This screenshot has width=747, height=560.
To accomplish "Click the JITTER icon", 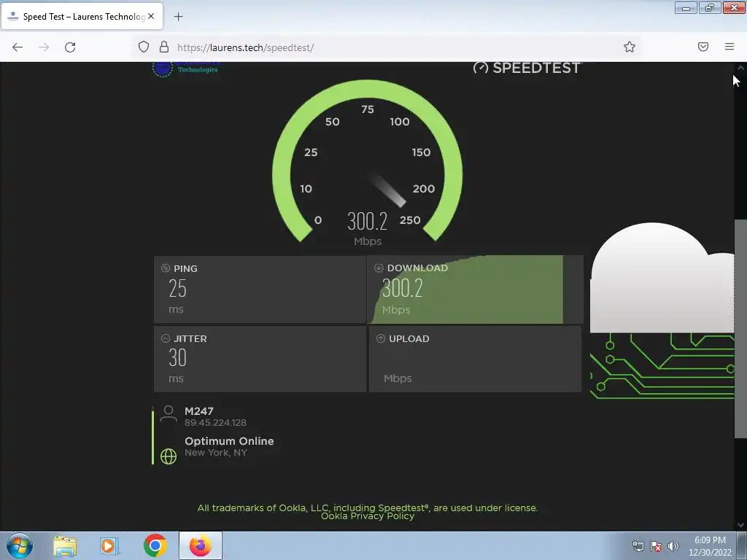I will (x=166, y=338).
